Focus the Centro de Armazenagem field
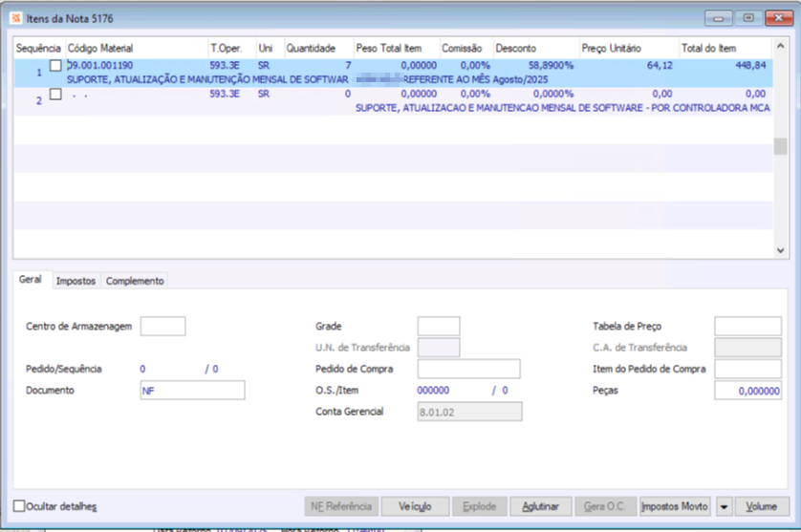 [162, 327]
